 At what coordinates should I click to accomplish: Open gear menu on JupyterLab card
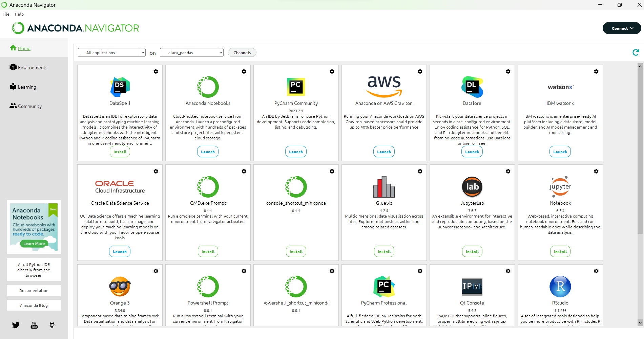coord(508,171)
